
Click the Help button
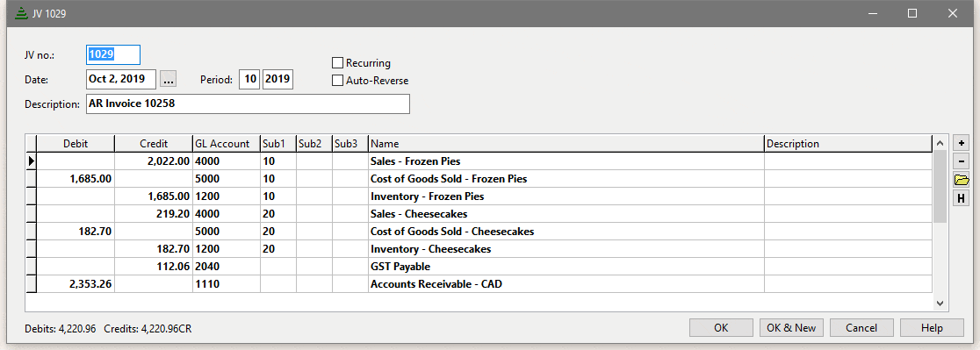[931, 328]
